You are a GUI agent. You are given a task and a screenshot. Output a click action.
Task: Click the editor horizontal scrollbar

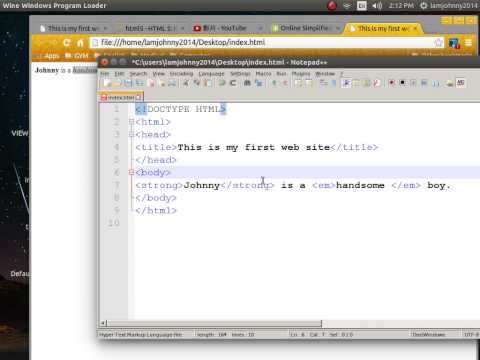click(x=213, y=323)
